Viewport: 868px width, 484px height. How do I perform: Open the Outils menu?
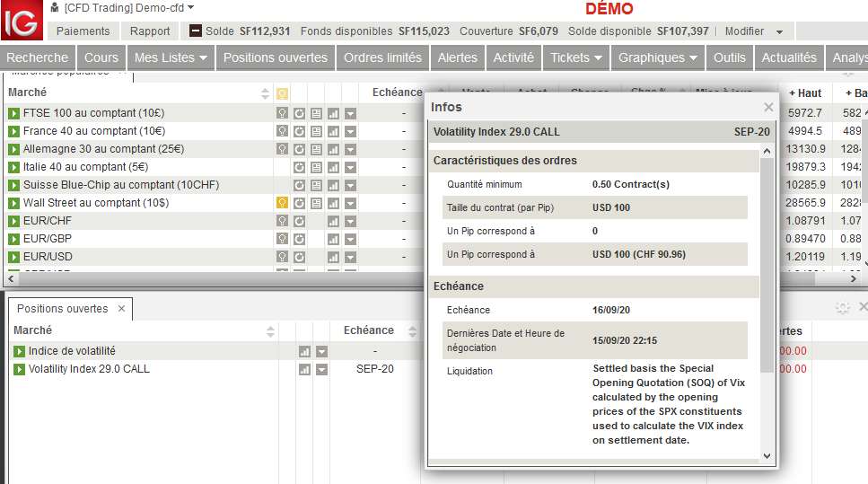pyautogui.click(x=729, y=57)
